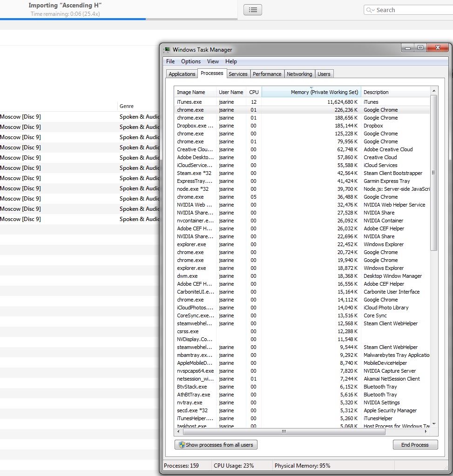Viewport: 453px width, 476px height.
Task: Click the scroll up arrow in the process list
Action: 434,91
